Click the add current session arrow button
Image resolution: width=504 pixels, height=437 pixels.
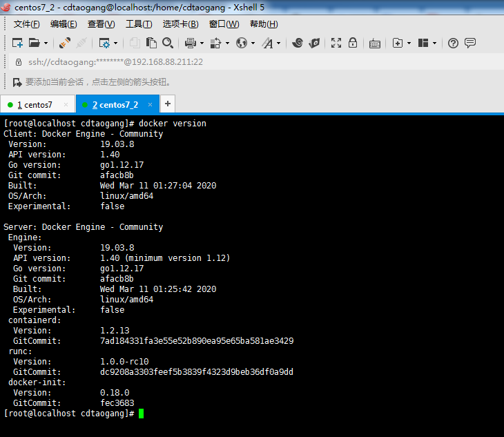pos(17,82)
